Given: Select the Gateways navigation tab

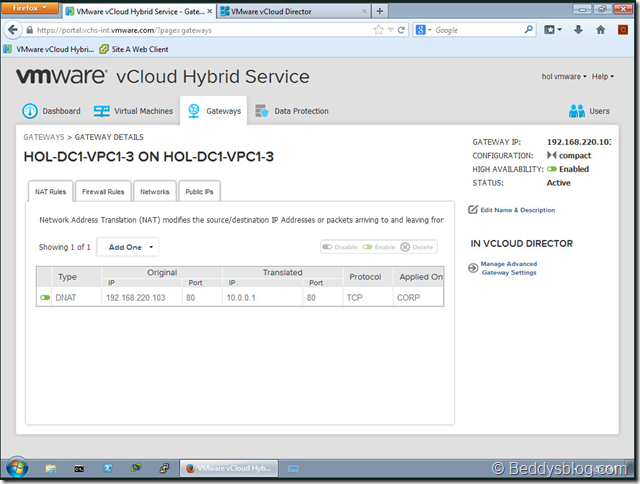Looking at the screenshot, I should pos(213,111).
